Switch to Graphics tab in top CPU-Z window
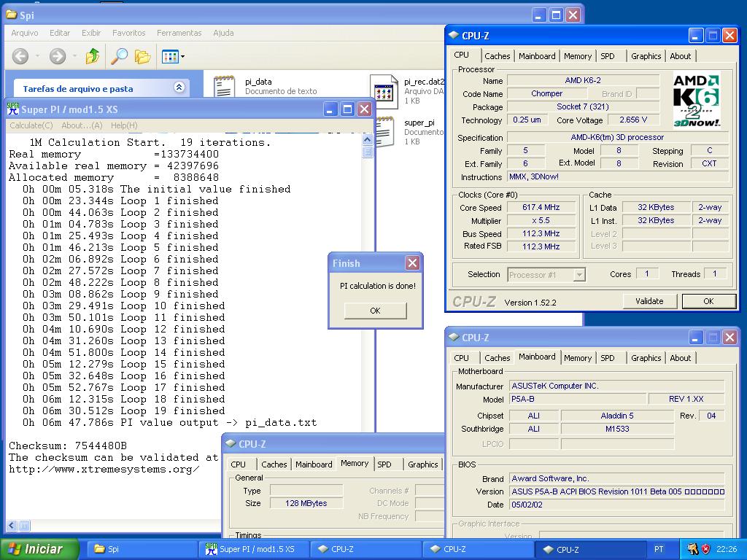Viewport: 747px width, 560px height. pos(646,55)
